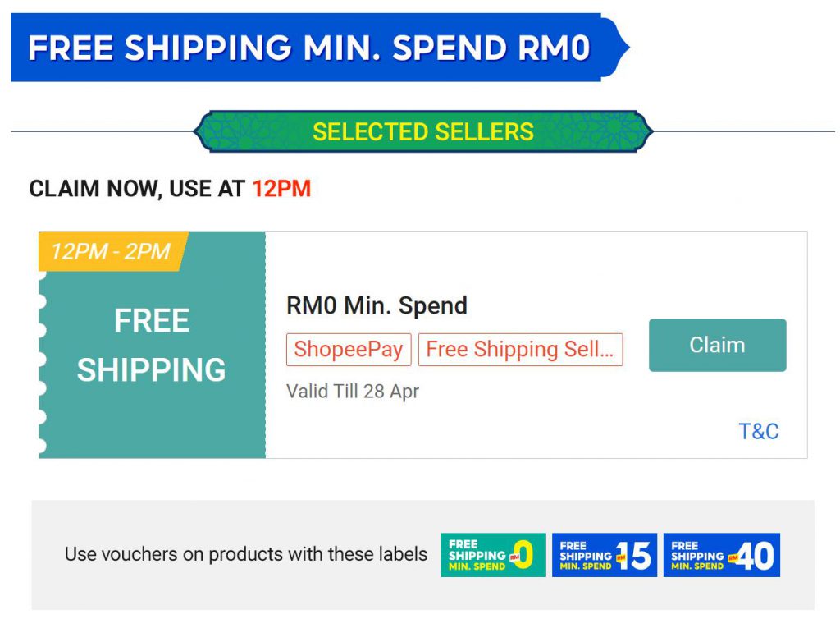Click the RM0 Min. Spend voucher title
Image resolution: width=840 pixels, height=619 pixels.
[377, 305]
